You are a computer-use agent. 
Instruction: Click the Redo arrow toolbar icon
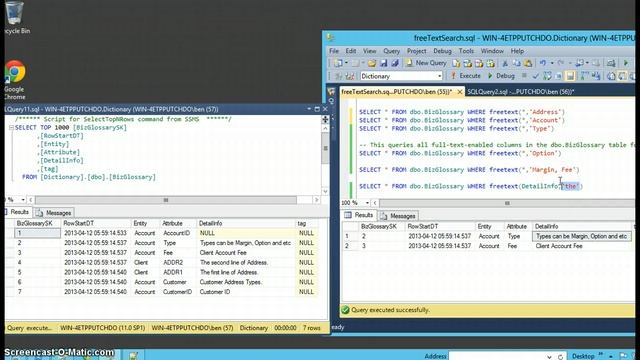click(561, 63)
